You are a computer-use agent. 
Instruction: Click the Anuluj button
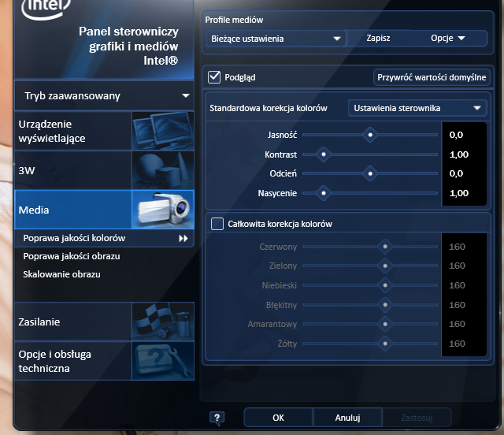pyautogui.click(x=347, y=418)
